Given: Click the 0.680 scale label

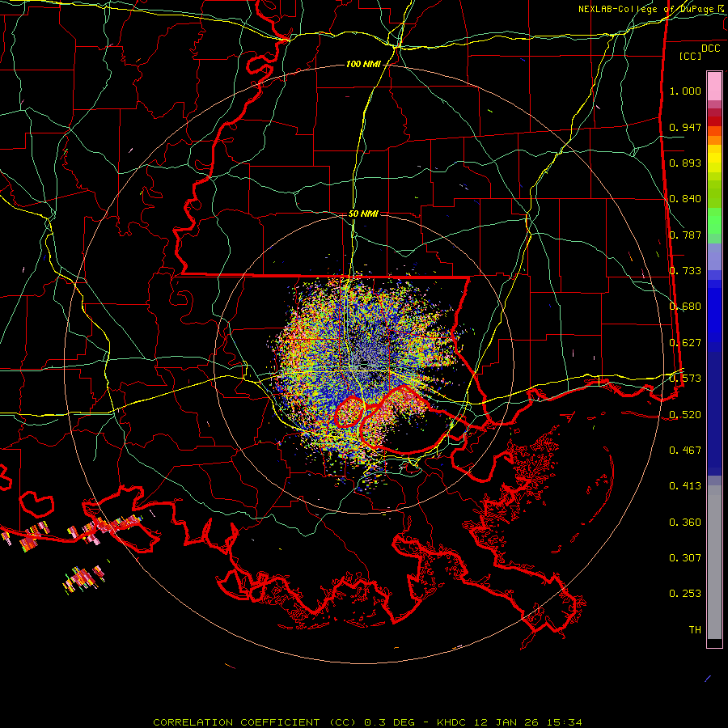Looking at the screenshot, I should pos(685,306).
